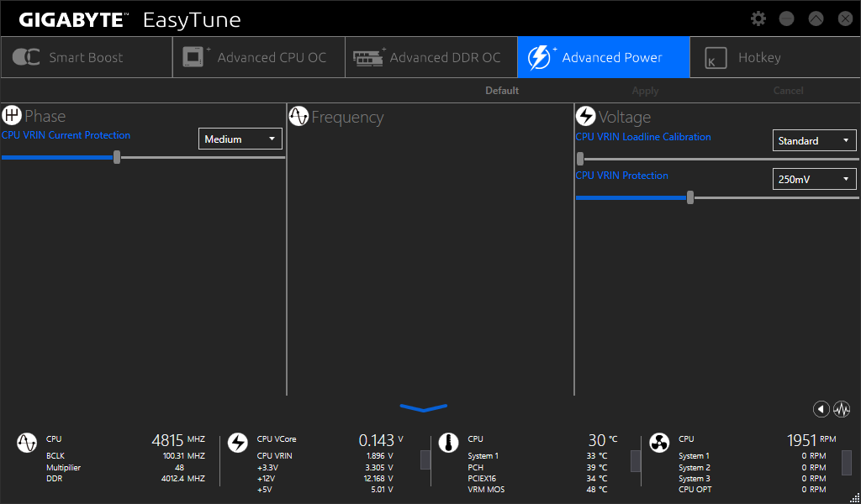Click the 4815 MHZ CPU frequency value

(178, 440)
